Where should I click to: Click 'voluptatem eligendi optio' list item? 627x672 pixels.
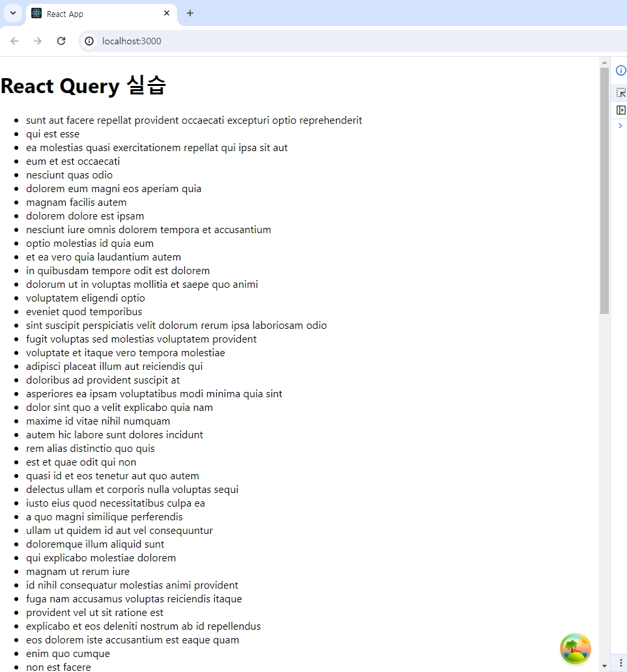[x=86, y=298]
